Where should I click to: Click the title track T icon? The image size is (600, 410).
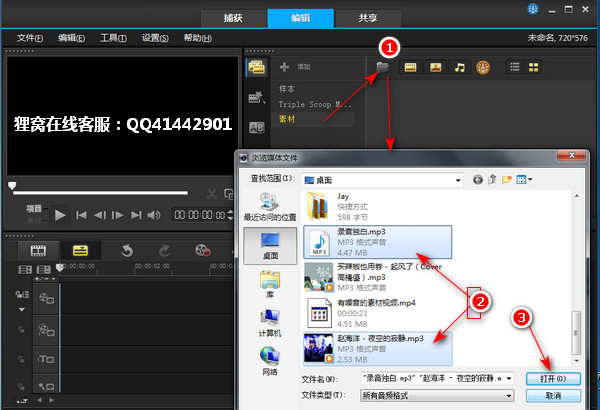point(46,359)
